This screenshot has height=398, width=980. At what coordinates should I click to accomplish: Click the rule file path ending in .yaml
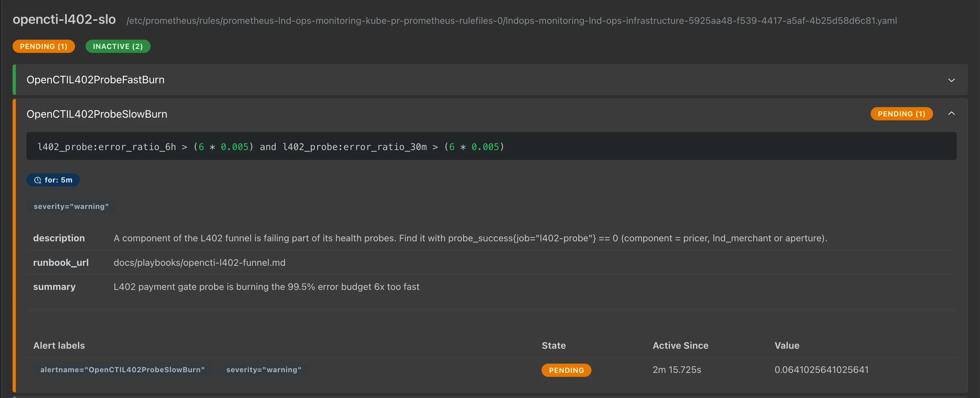point(511,20)
